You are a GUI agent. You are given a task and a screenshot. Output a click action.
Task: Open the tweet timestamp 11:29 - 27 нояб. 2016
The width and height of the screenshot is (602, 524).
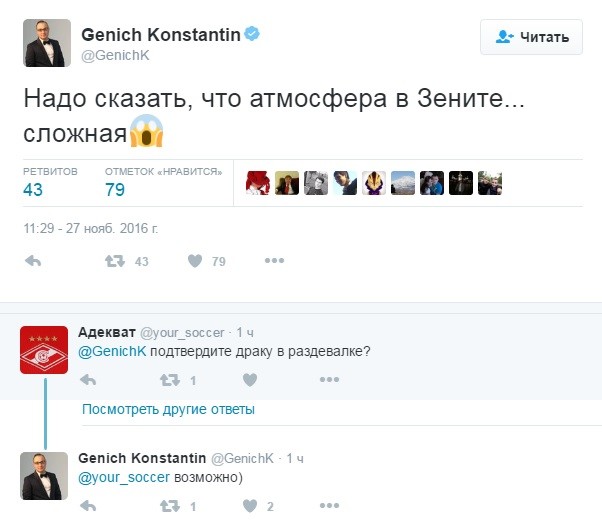click(90, 228)
